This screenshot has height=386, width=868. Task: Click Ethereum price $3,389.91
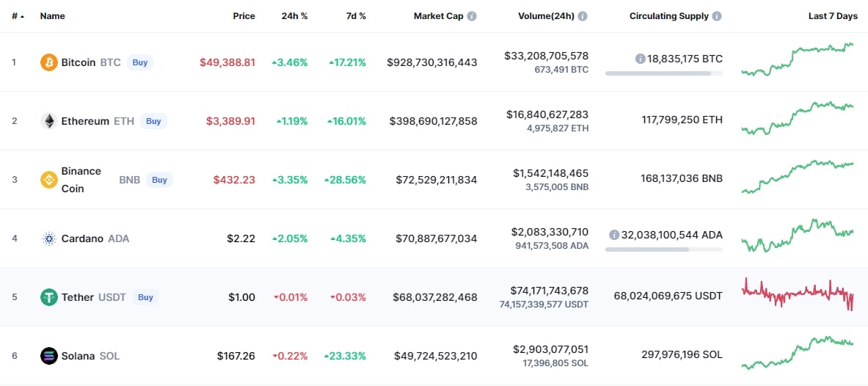point(231,121)
